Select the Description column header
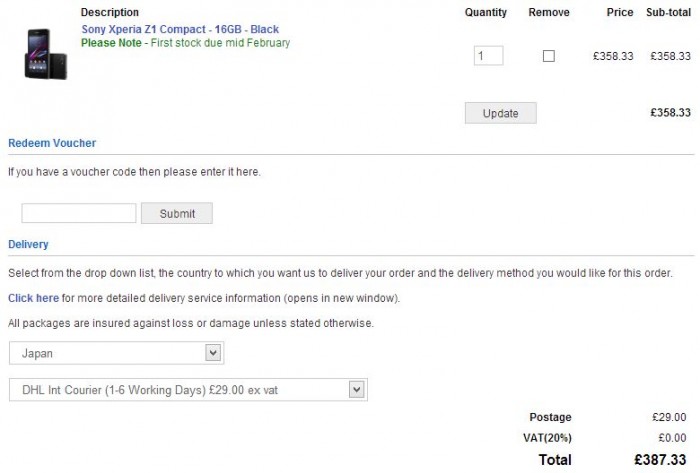 click(x=111, y=13)
